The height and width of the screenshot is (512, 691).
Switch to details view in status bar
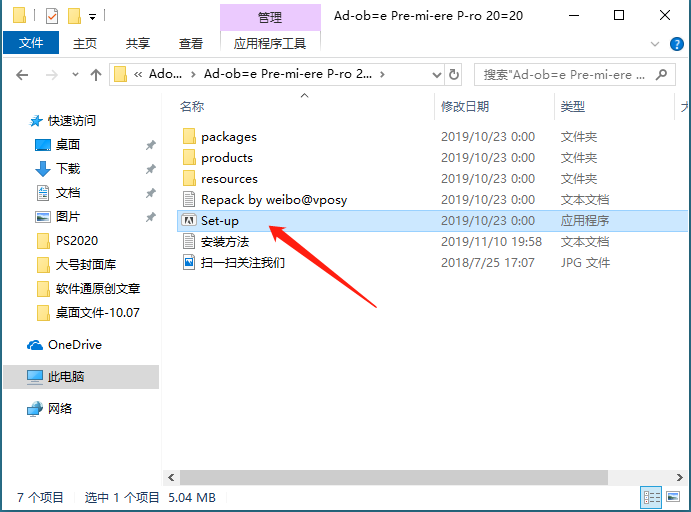pyautogui.click(x=652, y=498)
